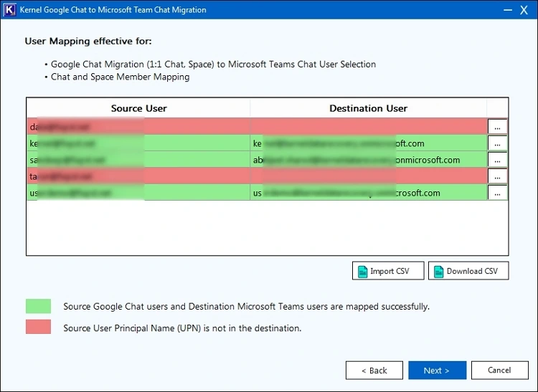Image resolution: width=538 pixels, height=392 pixels.
Task: Proceed using the 'Next >' button
Action: 437,371
